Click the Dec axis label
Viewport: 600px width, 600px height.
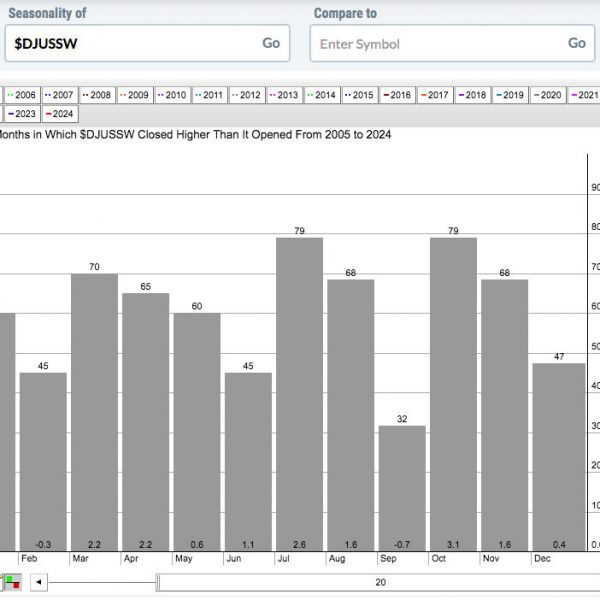[542, 558]
